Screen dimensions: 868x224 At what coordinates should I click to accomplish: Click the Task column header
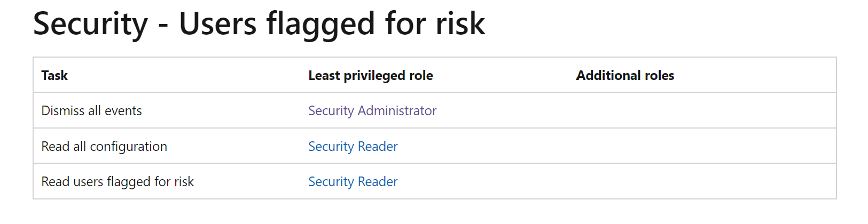[x=54, y=75]
